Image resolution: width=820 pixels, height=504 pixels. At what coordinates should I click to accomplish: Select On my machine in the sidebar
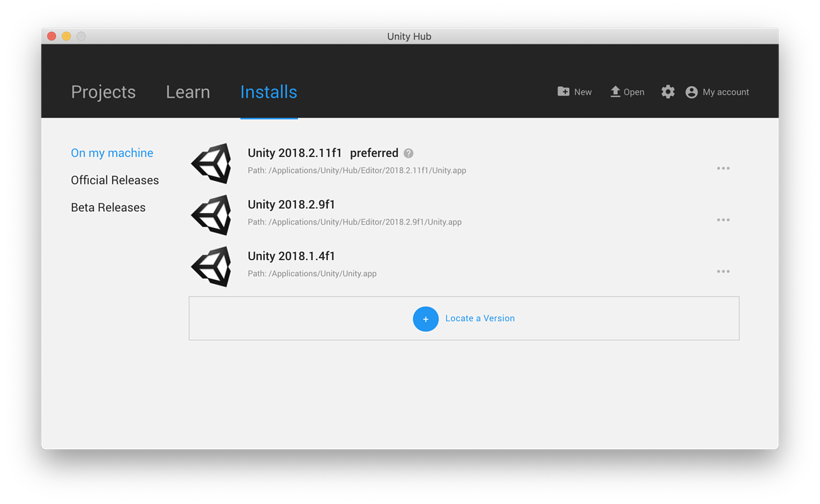[x=112, y=153]
